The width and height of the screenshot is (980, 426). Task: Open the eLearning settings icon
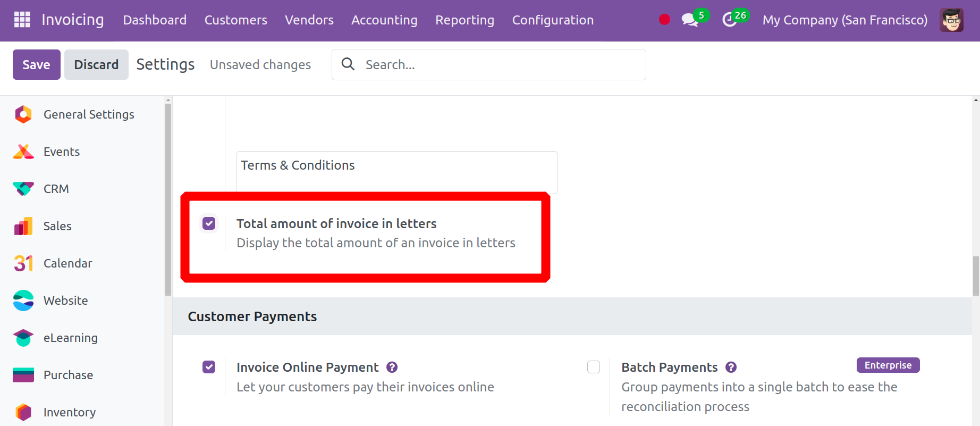[x=23, y=338]
